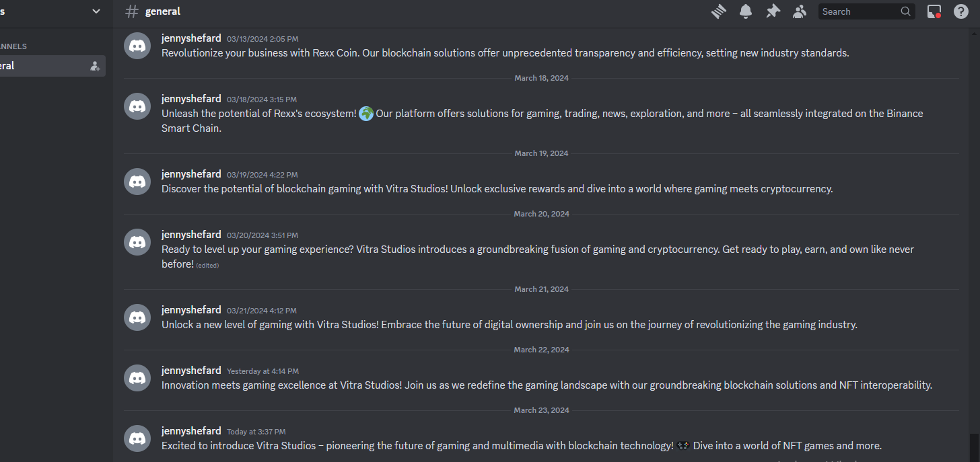Toggle the member list icon

(800, 11)
